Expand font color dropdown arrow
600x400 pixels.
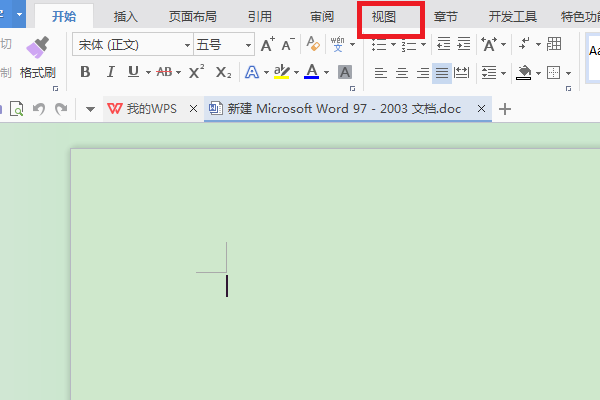326,72
